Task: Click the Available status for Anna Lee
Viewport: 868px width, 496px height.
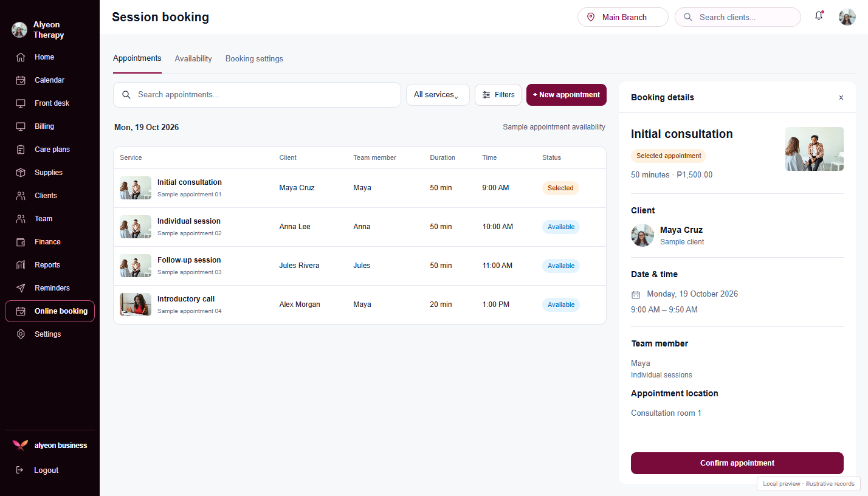Action: (561, 227)
